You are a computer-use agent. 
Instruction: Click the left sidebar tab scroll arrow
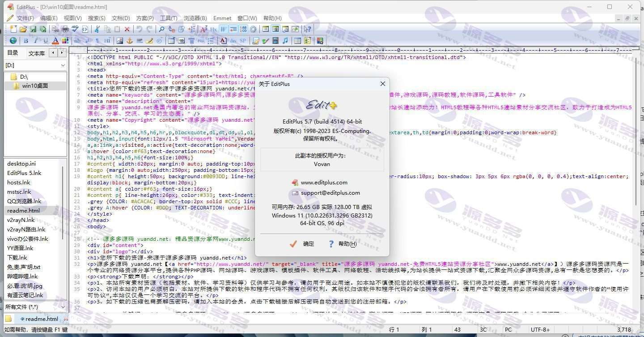pyautogui.click(x=53, y=53)
